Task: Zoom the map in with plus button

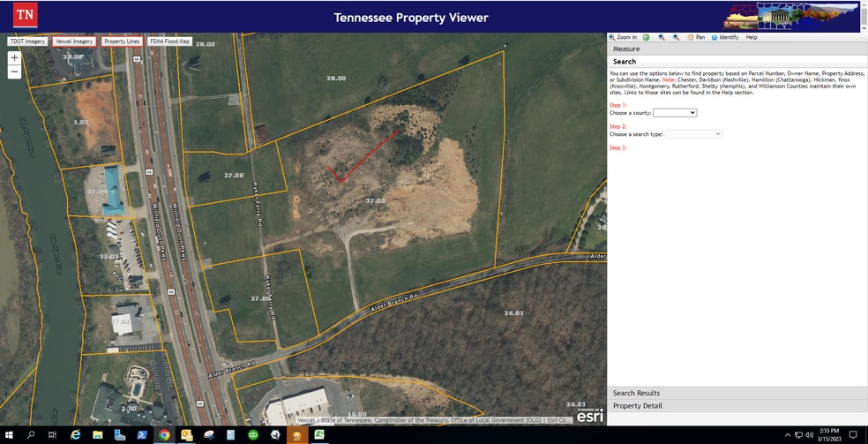Action: pos(14,57)
